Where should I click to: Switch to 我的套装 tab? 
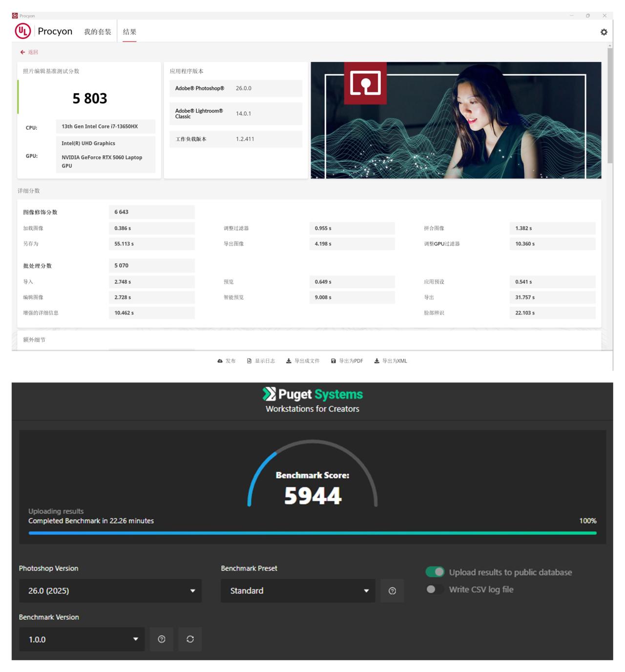98,32
